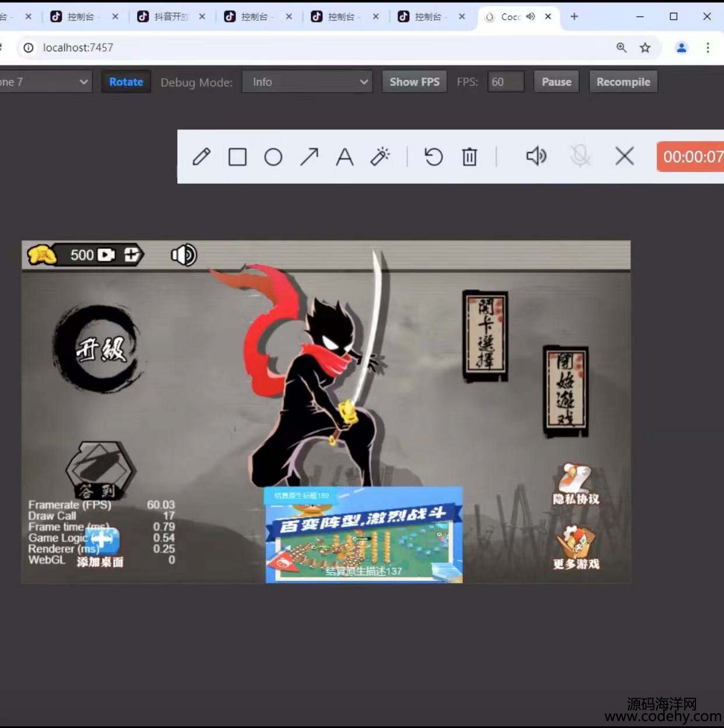Viewport: 724px width, 728px height.
Task: Open the more games icon
Action: 576,547
